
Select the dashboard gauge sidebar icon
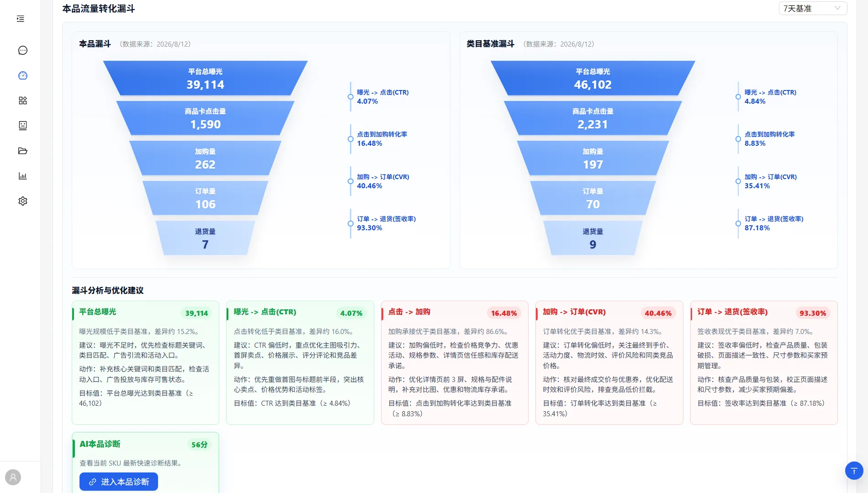tap(22, 75)
